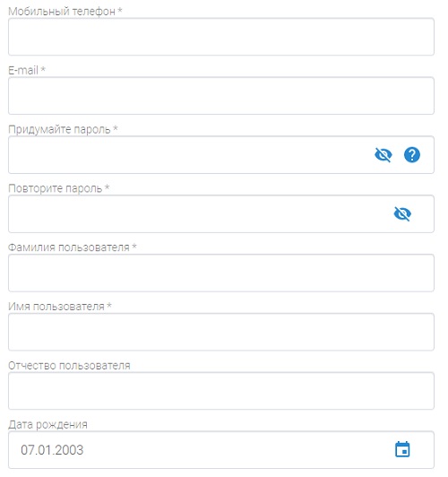Click the date value 07.01.2003

(52, 450)
